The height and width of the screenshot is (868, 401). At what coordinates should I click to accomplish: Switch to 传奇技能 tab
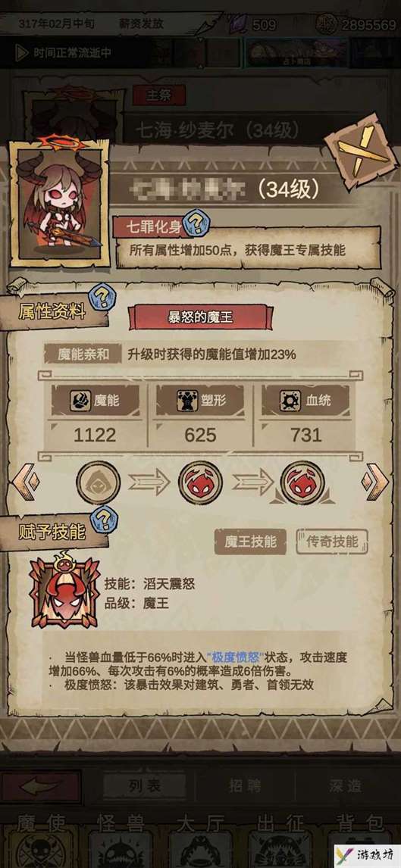tap(332, 542)
